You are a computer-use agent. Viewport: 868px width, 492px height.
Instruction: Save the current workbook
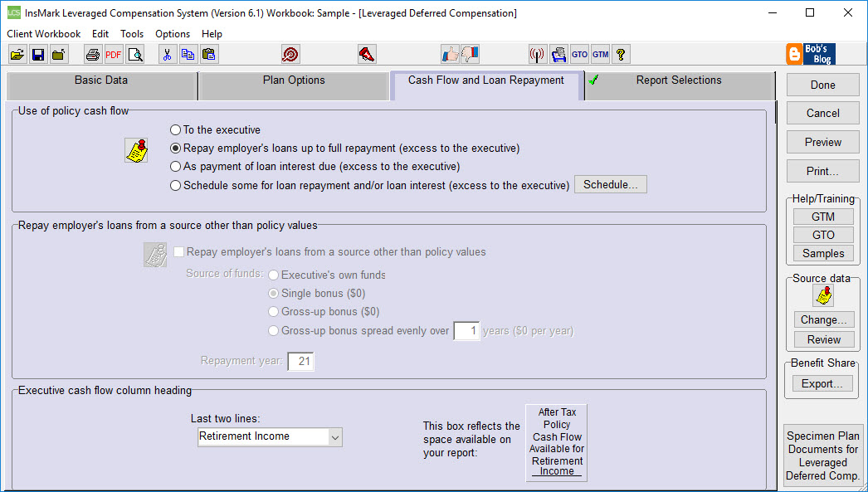pyautogui.click(x=37, y=53)
